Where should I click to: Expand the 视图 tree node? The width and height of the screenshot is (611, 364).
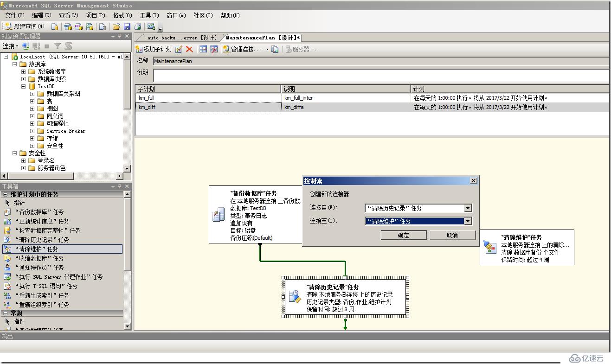pyautogui.click(x=32, y=109)
